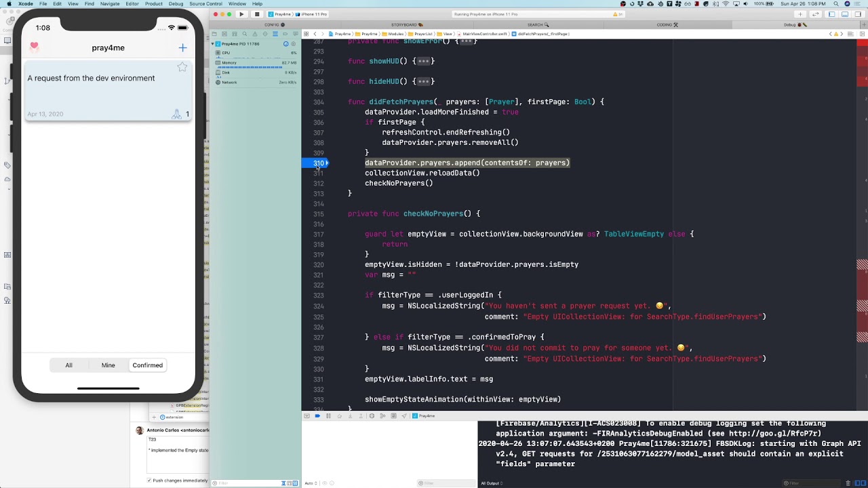Tap the heart logo in the simulator
868x488 pixels.
(x=34, y=47)
